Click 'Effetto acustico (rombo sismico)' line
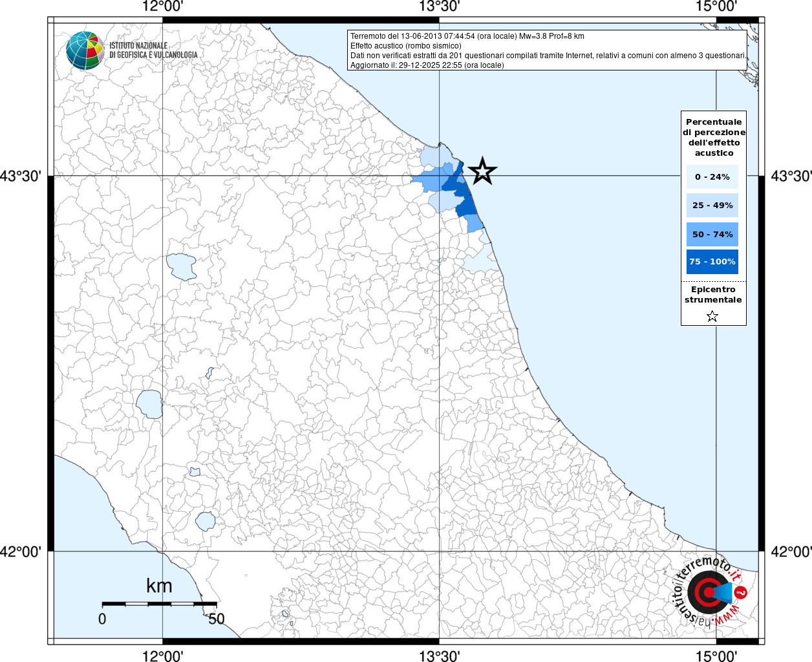 (x=406, y=46)
